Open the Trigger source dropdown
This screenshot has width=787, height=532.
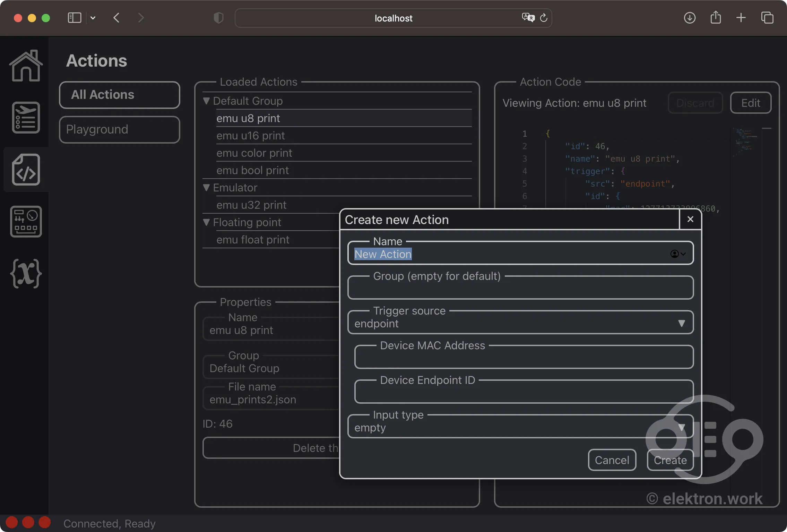tap(520, 323)
